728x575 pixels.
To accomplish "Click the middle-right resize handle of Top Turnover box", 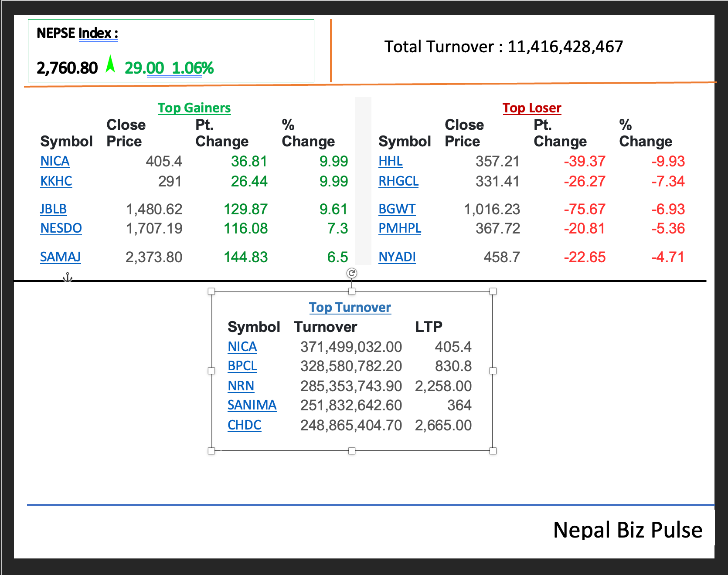I will pyautogui.click(x=493, y=371).
